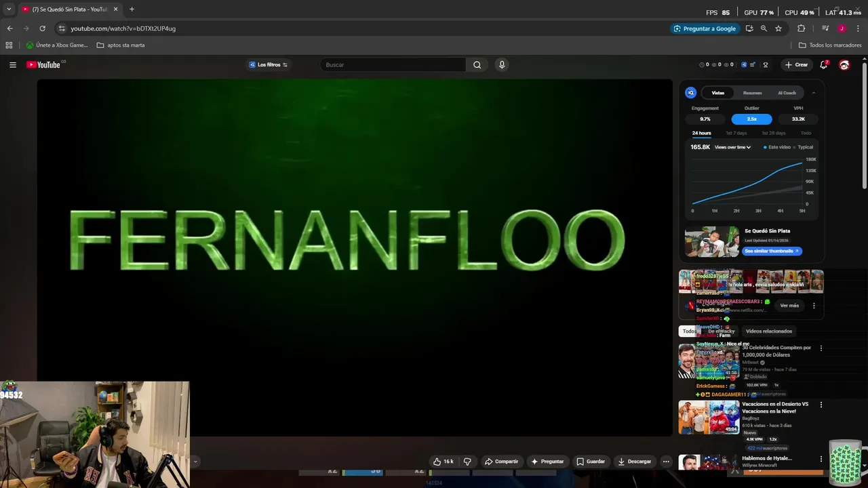Viewport: 868px width, 488px height.
Task: Select the Todo range tab
Action: tap(806, 133)
